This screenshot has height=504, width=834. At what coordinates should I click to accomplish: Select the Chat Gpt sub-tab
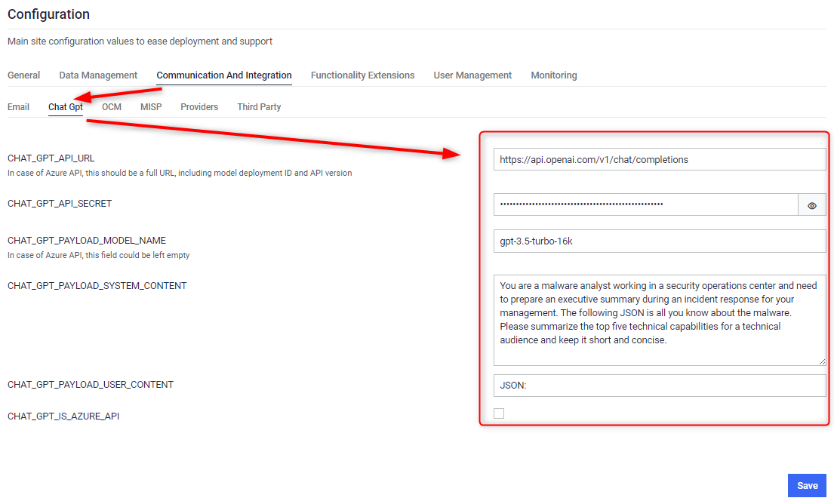pos(66,107)
